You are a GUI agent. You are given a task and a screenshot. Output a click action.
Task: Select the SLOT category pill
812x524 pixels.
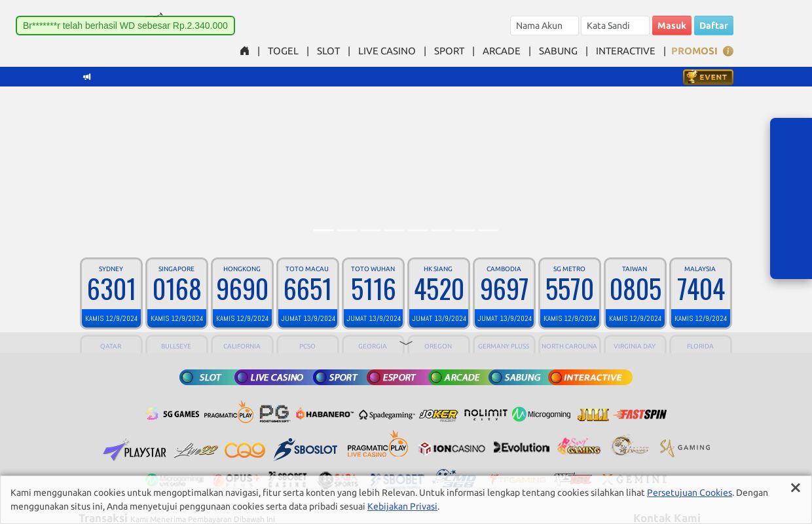pyautogui.click(x=207, y=377)
